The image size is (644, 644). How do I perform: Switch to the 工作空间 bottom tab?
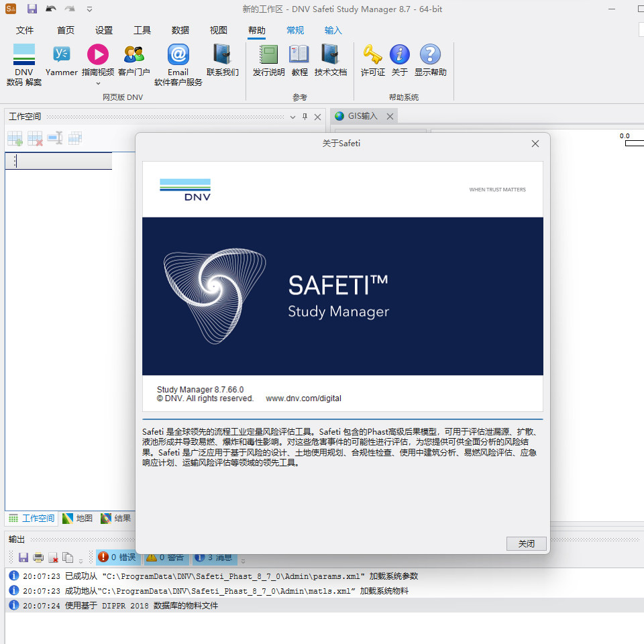pyautogui.click(x=32, y=519)
